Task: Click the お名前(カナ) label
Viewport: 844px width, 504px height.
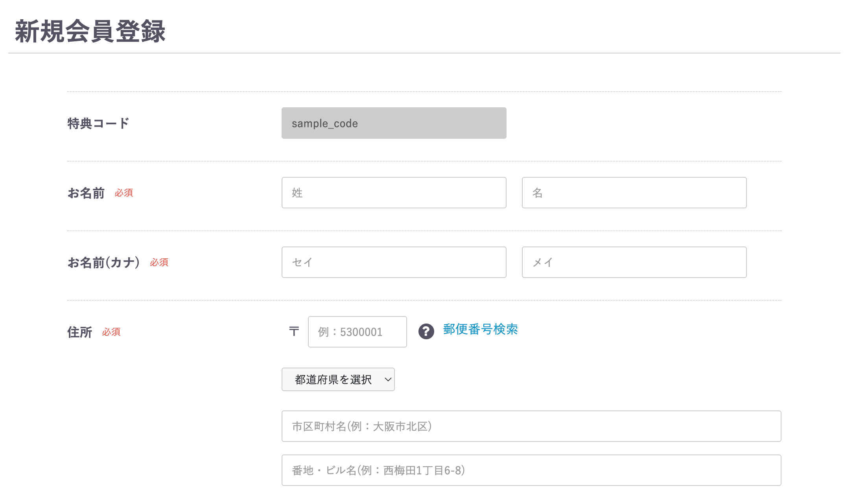Action: pos(104,262)
